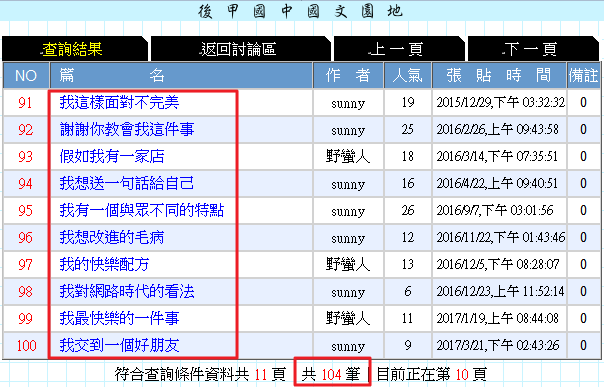604x387 pixels.
Task: Open article 謝謝你教會我這件事
Action: (x=127, y=129)
